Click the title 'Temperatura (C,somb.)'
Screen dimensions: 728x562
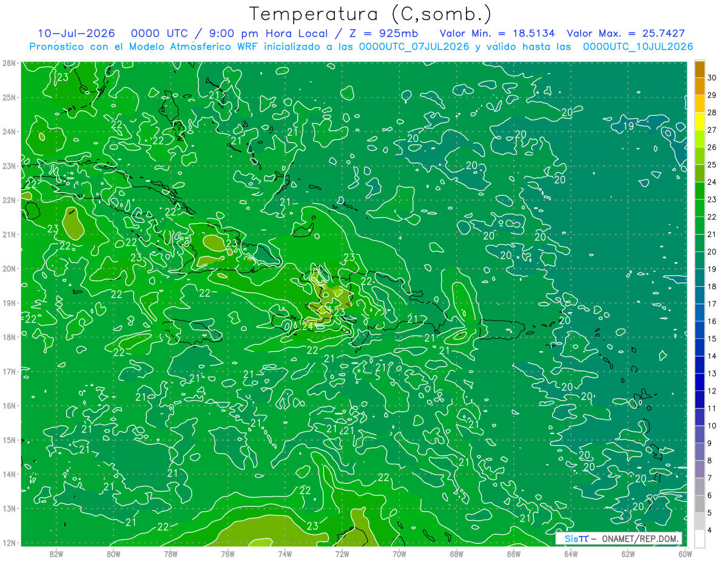click(370, 14)
